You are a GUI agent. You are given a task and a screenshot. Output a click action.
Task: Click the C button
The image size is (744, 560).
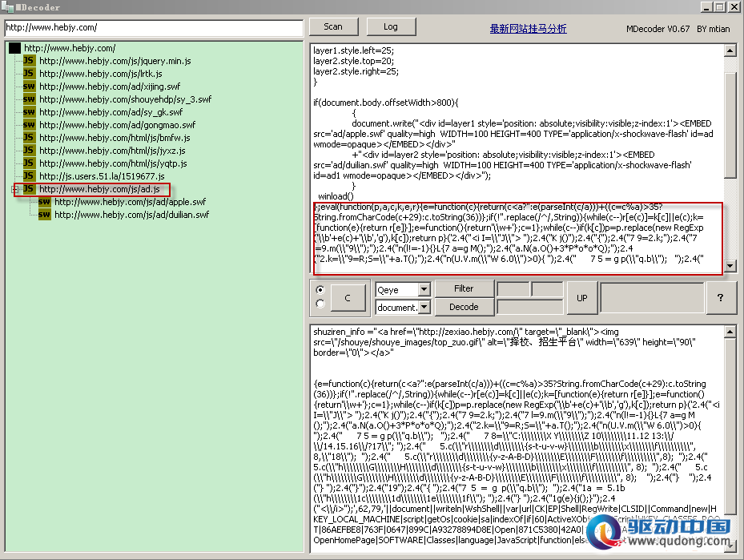tap(348, 298)
